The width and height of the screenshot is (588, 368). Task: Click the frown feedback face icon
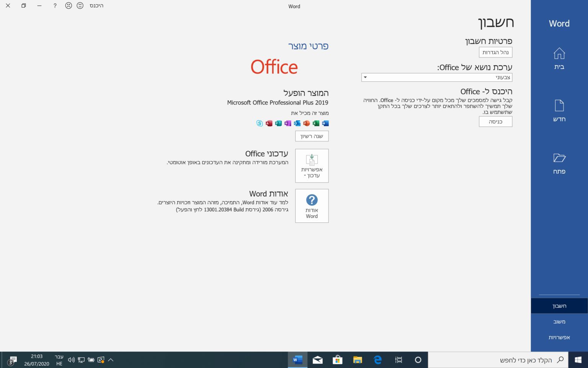pyautogui.click(x=69, y=6)
